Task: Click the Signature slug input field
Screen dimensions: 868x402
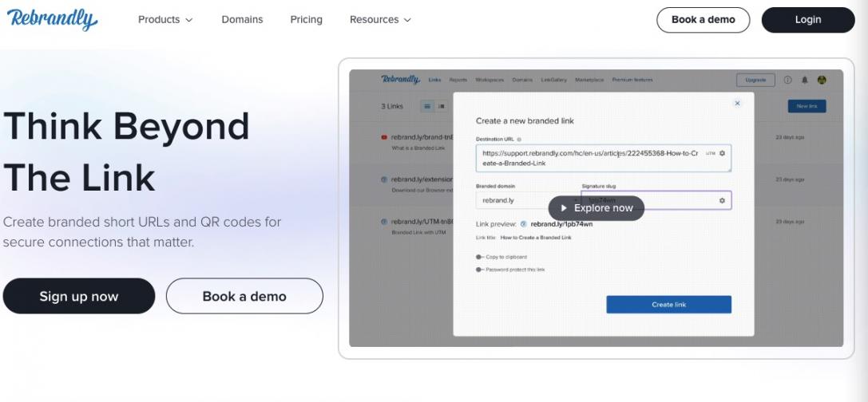Action: 656,200
